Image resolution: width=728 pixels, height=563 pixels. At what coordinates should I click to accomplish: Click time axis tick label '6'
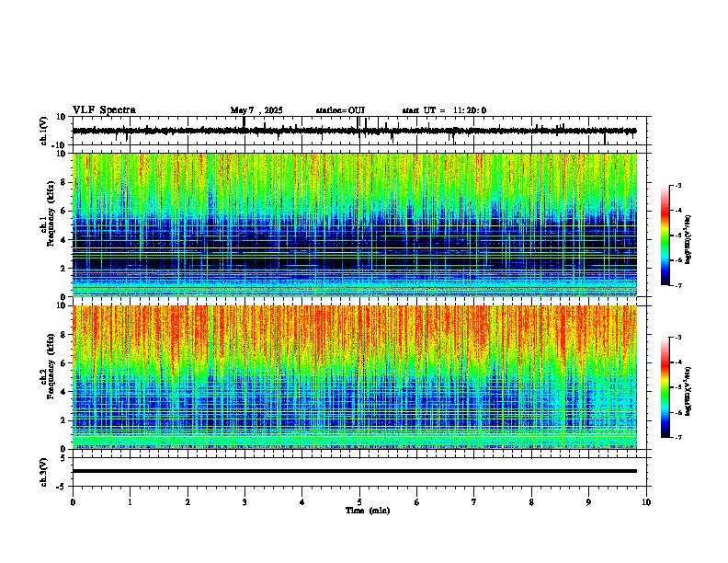tap(417, 502)
